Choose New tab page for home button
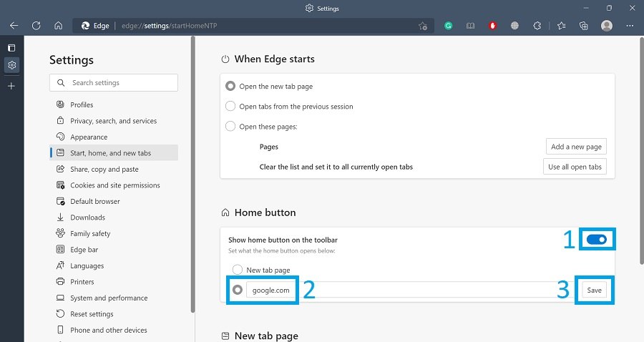Image resolution: width=644 pixels, height=342 pixels. coord(238,270)
